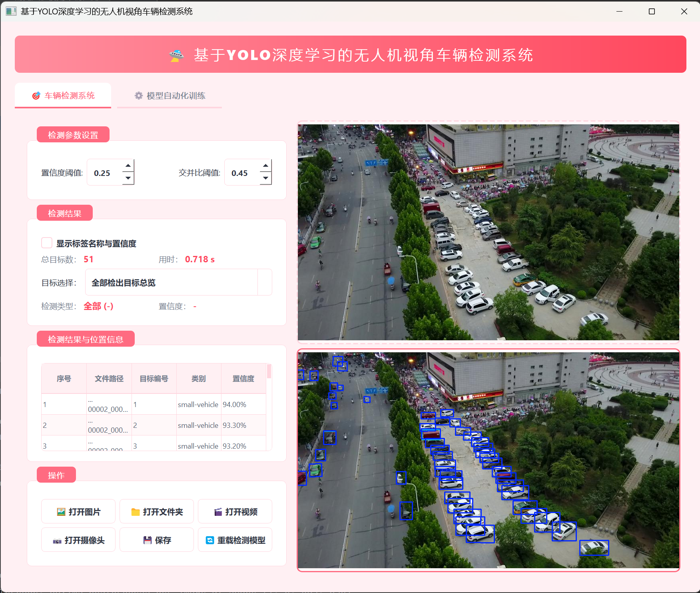Click the UFO icon in the title banner
This screenshot has height=593, width=700.
176,55
